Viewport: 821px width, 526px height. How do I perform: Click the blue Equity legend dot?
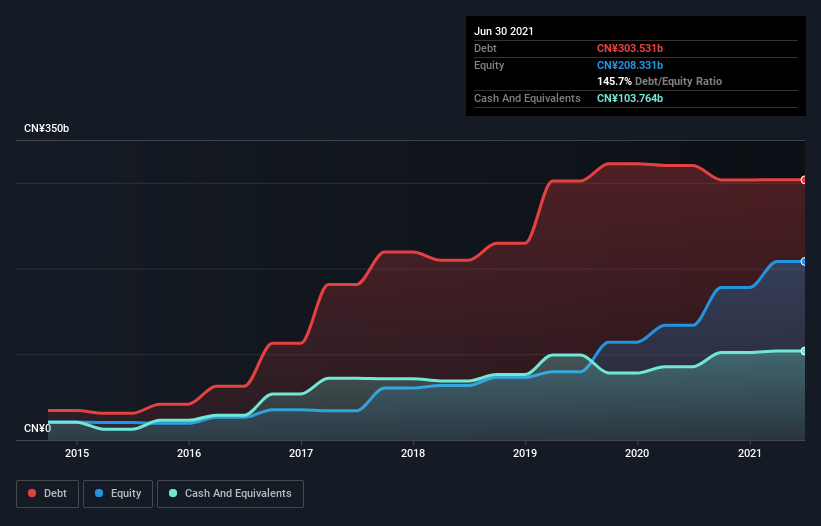pos(99,493)
